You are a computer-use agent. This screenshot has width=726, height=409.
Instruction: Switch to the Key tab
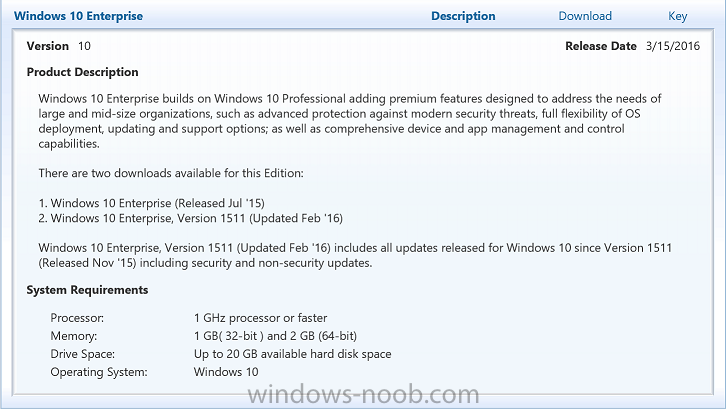(677, 16)
